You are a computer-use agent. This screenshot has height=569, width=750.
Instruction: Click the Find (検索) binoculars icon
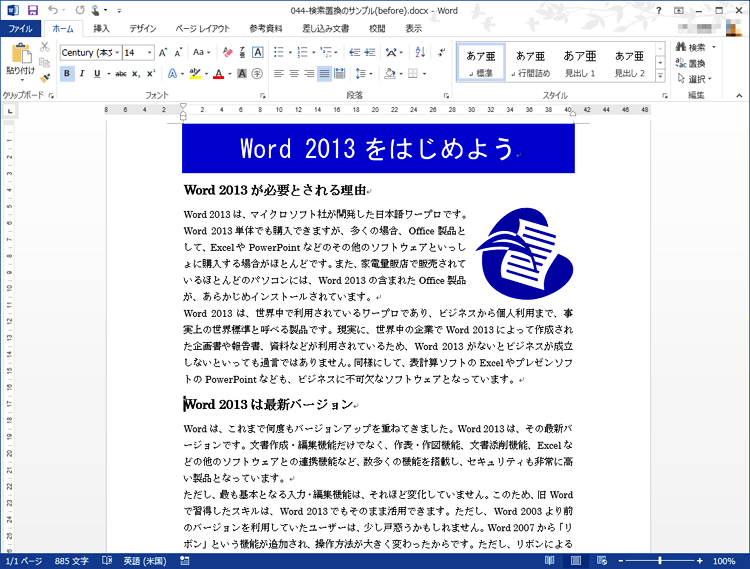pyautogui.click(x=691, y=47)
